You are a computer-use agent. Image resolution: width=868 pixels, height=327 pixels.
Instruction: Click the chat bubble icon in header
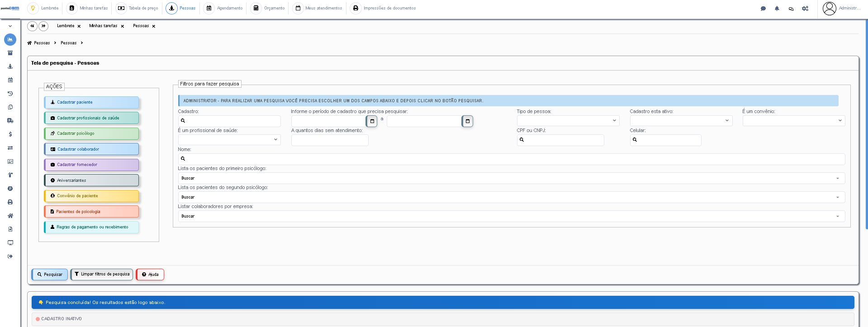pyautogui.click(x=763, y=9)
